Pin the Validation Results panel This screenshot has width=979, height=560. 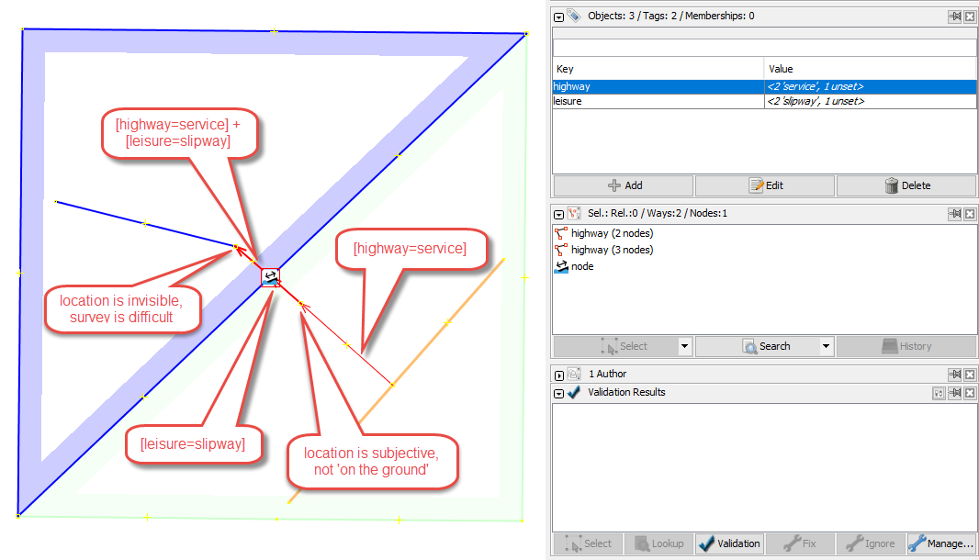click(x=954, y=393)
